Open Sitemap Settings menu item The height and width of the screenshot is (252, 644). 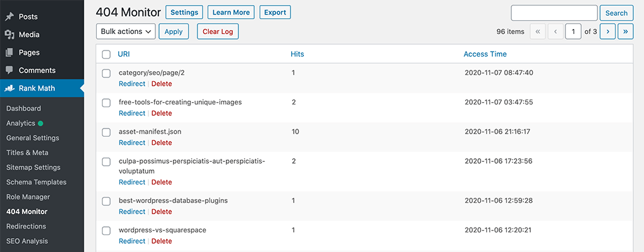pos(33,168)
